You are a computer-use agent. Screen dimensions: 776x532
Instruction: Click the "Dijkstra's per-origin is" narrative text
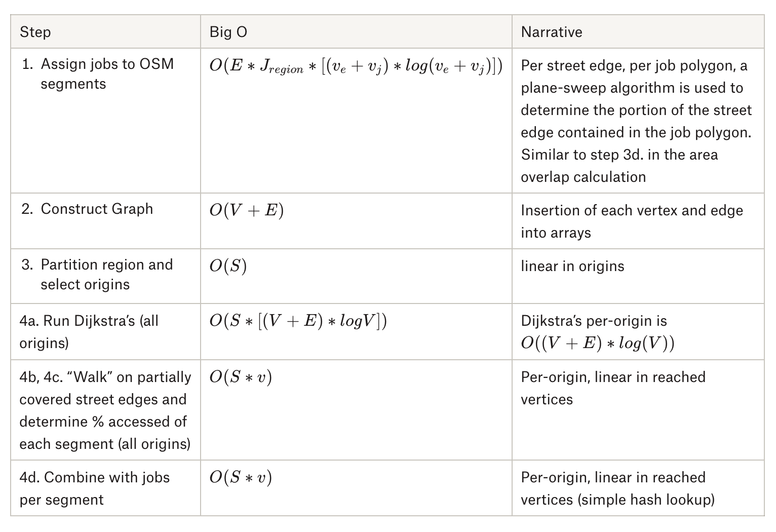point(594,321)
